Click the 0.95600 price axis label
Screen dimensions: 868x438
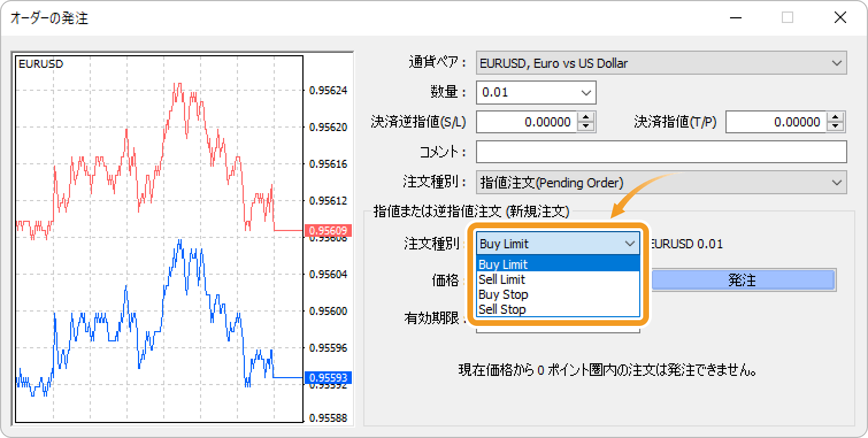328,311
